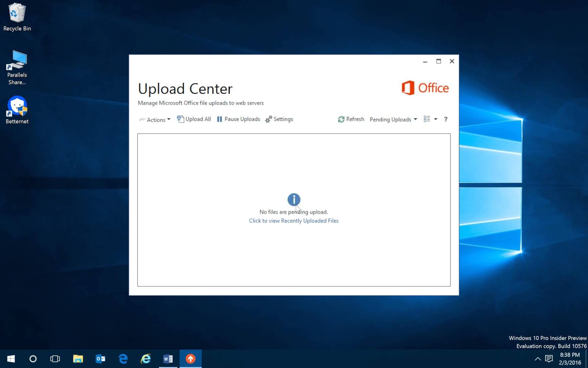This screenshot has width=588, height=368.
Task: Close the Upload Center window
Action: (x=452, y=61)
